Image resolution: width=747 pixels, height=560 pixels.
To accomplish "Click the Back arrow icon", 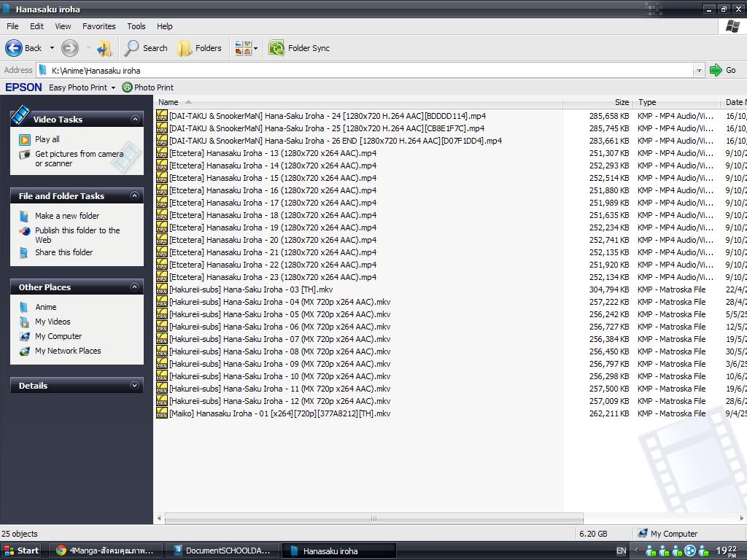I will coord(14,48).
